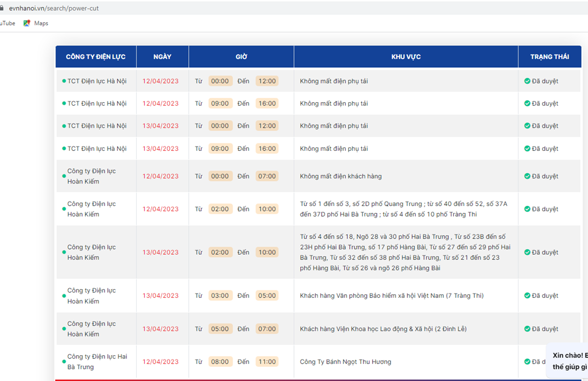Click '07:00' end time in 'Không mất điện khách hàng' row
Screen dimensions: 588x381
tap(267, 176)
